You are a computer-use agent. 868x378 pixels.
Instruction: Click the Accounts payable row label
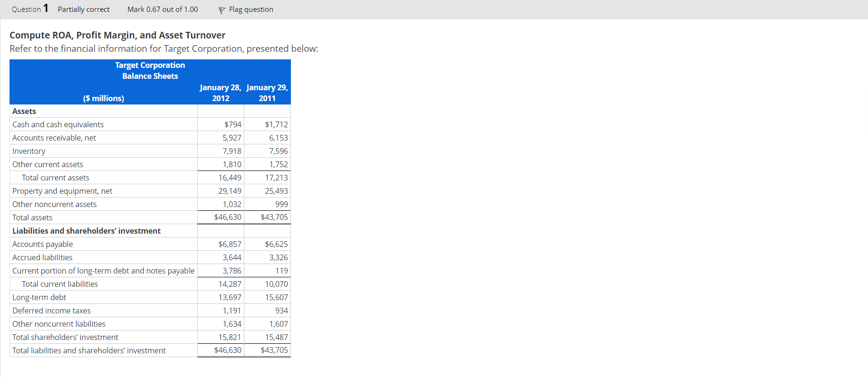point(43,244)
